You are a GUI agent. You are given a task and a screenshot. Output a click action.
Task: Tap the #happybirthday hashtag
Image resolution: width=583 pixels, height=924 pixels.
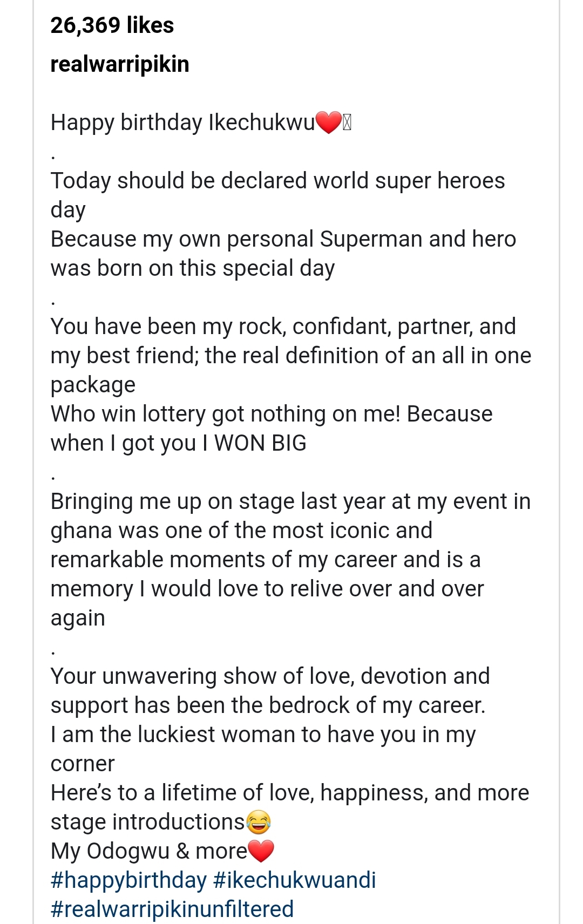128,880
